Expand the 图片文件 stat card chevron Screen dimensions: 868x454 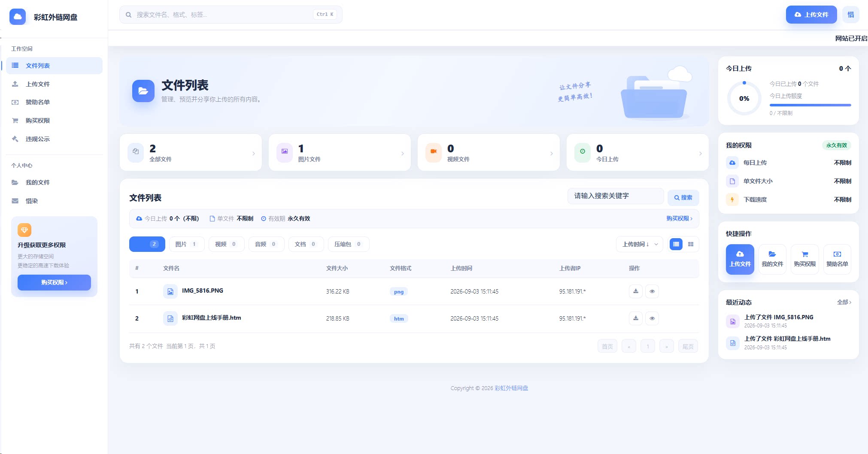[403, 153]
